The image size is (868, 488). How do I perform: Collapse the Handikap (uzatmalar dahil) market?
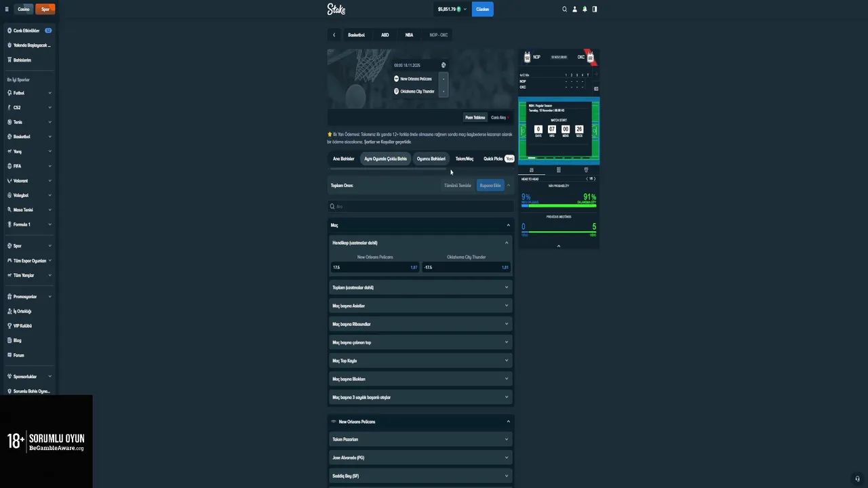[507, 243]
